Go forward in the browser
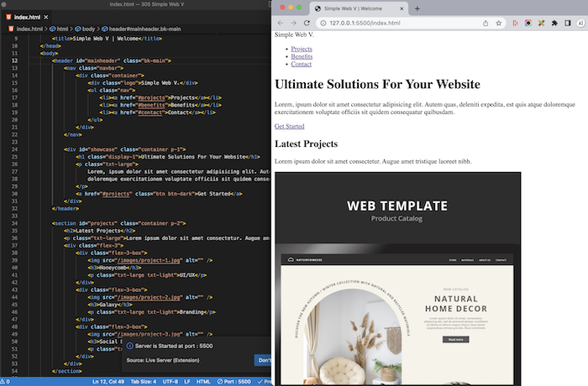588x386 pixels. point(293,23)
